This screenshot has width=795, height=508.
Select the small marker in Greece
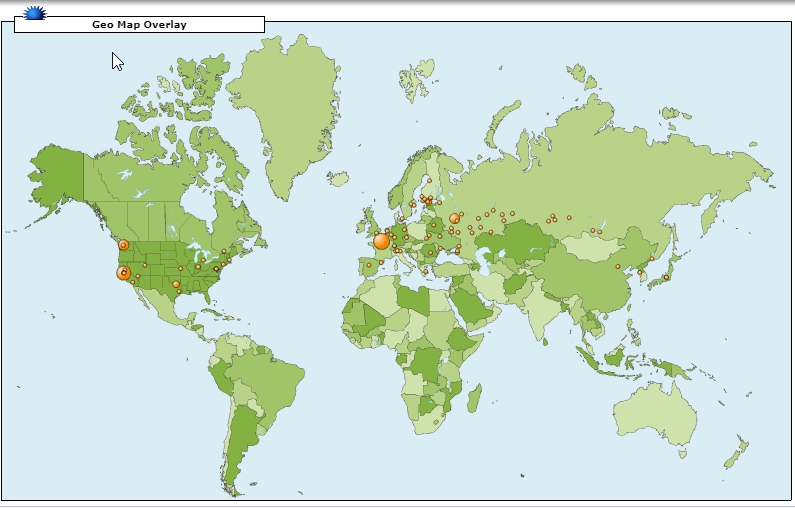click(425, 272)
